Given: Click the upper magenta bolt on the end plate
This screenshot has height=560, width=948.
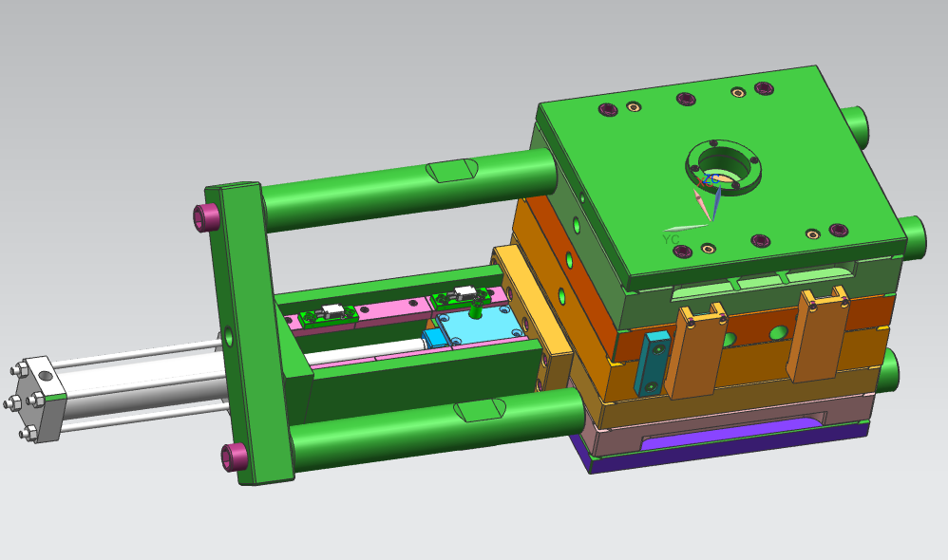Looking at the screenshot, I should pos(206,217).
